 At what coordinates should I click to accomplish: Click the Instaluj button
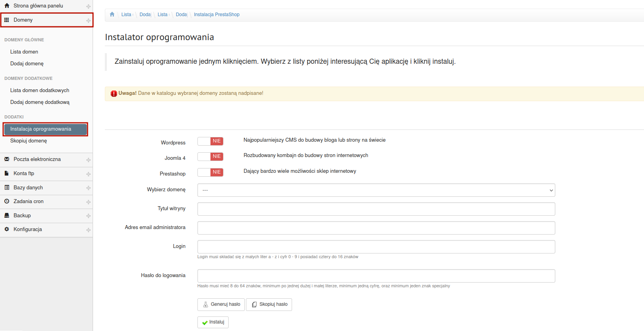213,322
